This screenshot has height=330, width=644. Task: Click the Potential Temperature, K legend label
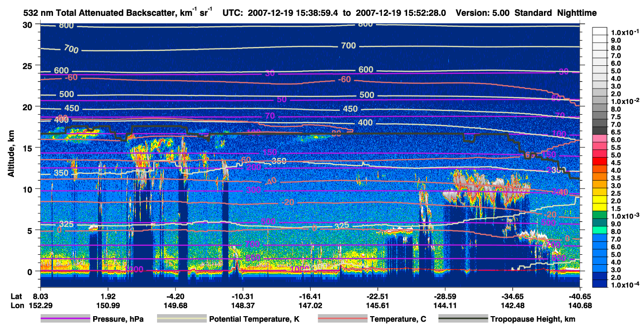coord(254,320)
